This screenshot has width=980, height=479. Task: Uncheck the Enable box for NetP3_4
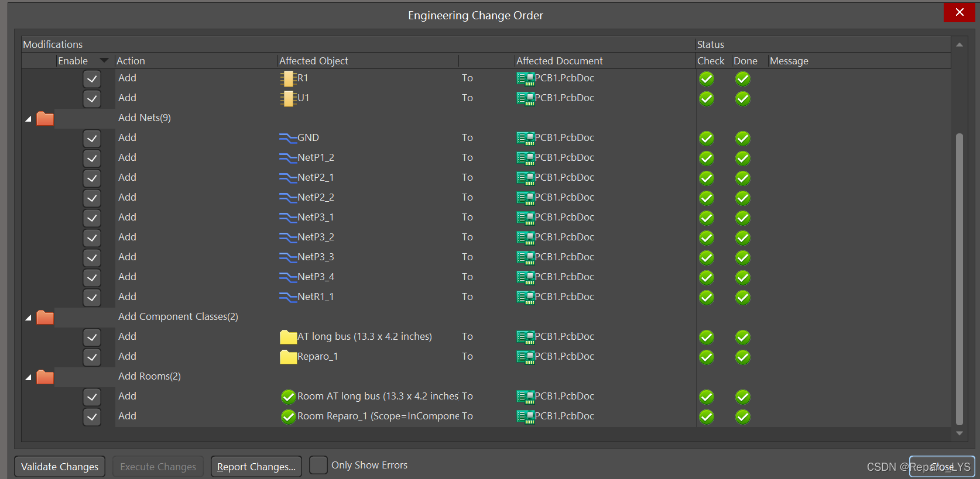[x=92, y=277]
